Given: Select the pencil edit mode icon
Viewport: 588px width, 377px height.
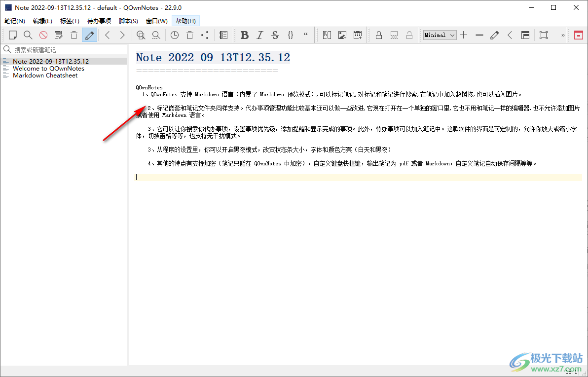Looking at the screenshot, I should 90,35.
